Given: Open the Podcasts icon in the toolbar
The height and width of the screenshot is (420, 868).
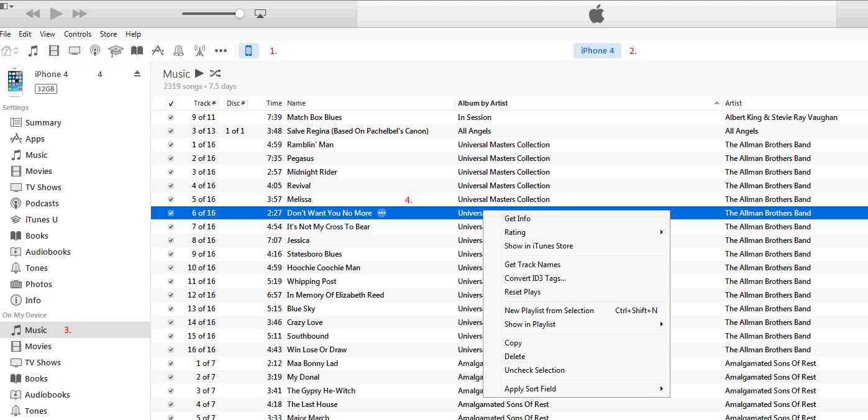Looking at the screenshot, I should (95, 51).
